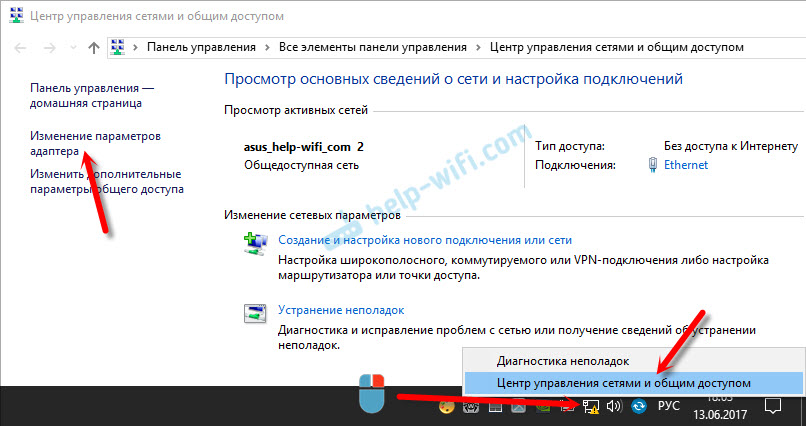Image resolution: width=806 pixels, height=426 pixels.
Task: Expand the chevron before Все элементы панели управления
Action: pos(268,47)
